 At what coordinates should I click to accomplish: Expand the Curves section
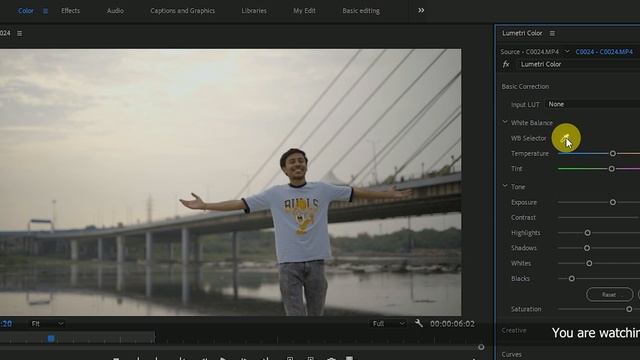tap(511, 354)
